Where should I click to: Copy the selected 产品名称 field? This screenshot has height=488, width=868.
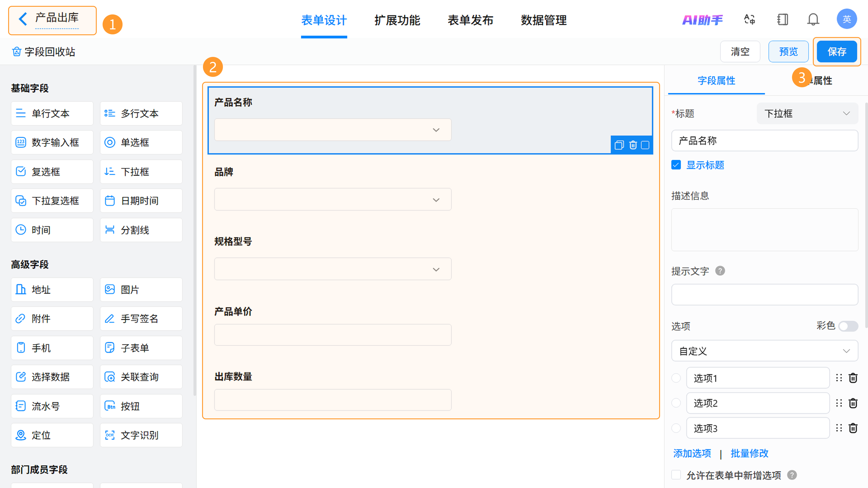tap(619, 145)
